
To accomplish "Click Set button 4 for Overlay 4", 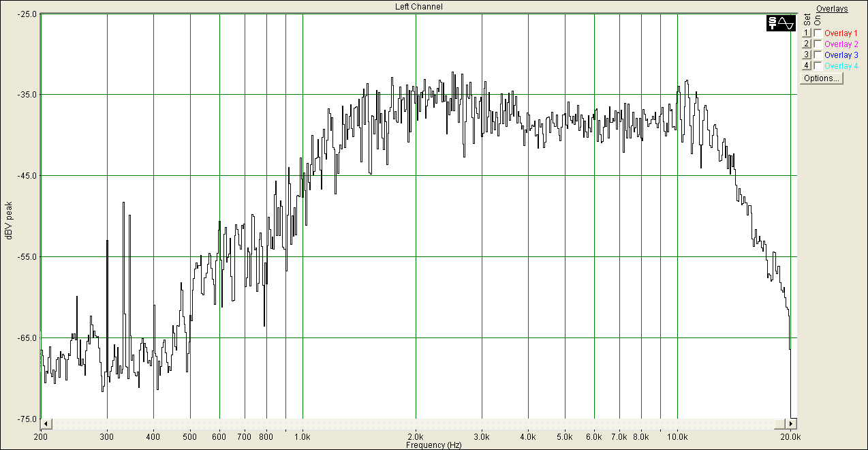I will [x=807, y=65].
